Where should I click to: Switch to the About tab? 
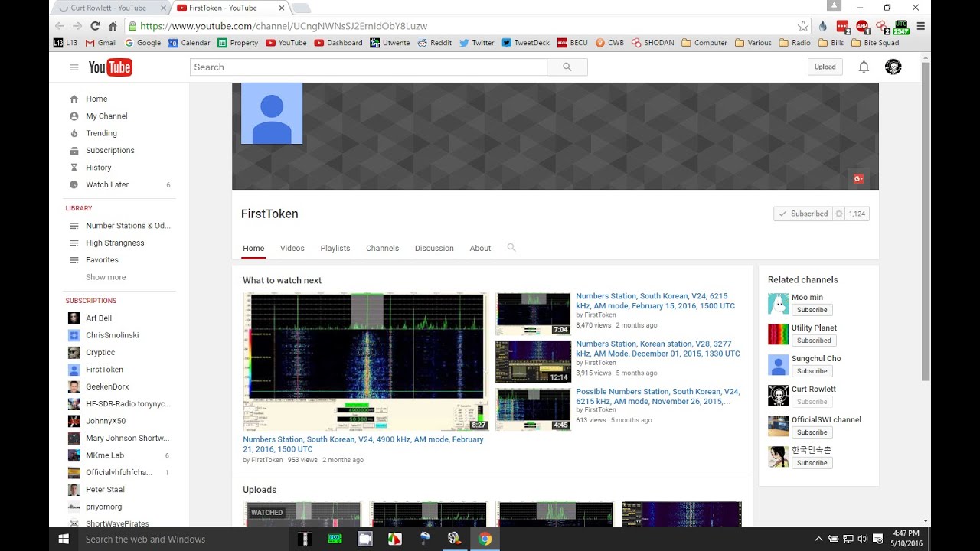click(480, 248)
